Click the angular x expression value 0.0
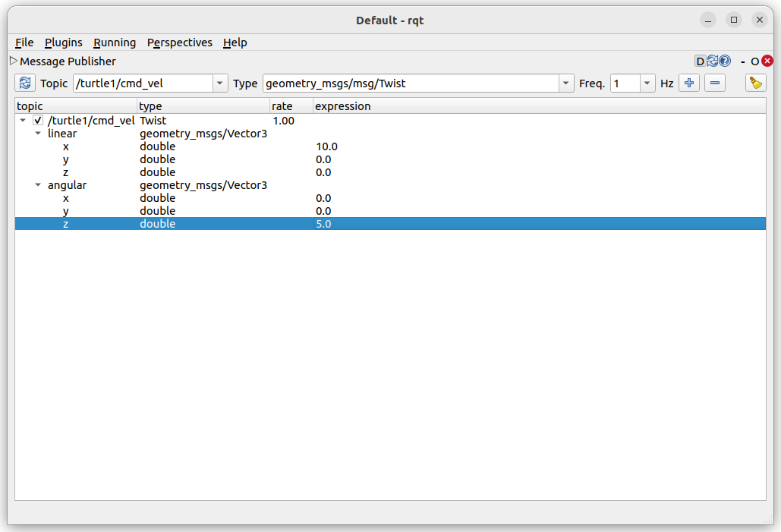781x532 pixels. [x=324, y=198]
